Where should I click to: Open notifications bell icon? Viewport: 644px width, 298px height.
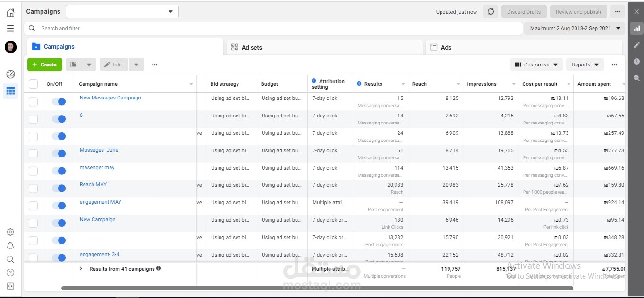pos(10,246)
